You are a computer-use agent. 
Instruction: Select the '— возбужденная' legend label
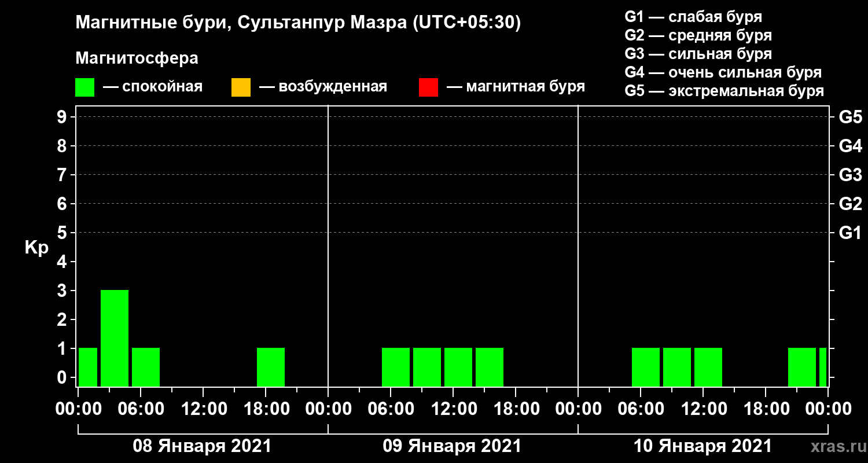pyautogui.click(x=323, y=87)
